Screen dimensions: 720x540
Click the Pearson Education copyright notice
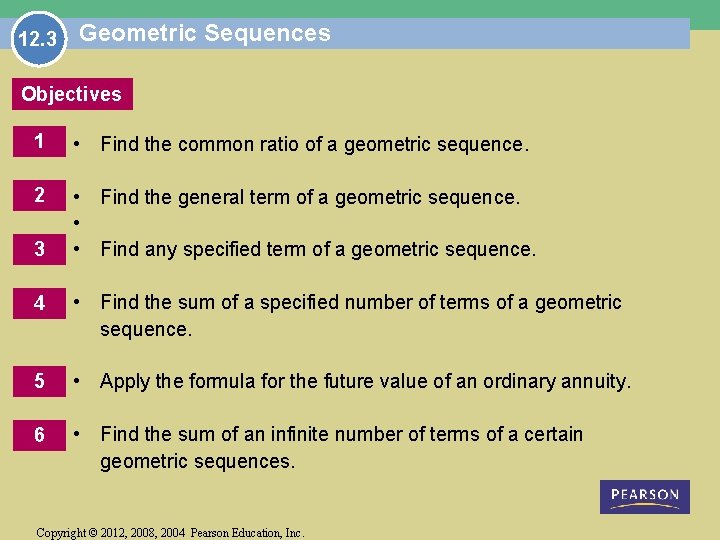pos(170,533)
